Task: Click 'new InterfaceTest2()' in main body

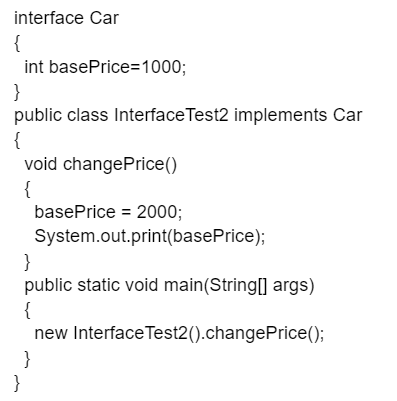Action: [117, 333]
